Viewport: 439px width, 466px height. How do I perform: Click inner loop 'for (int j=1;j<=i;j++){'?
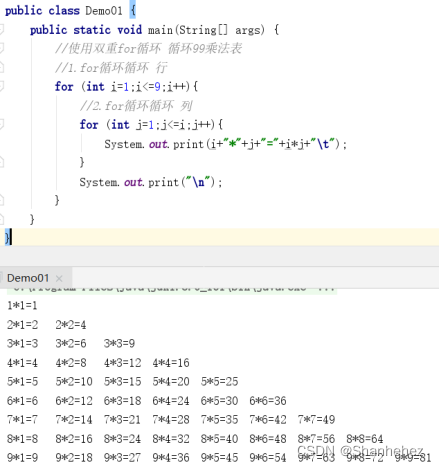click(151, 125)
